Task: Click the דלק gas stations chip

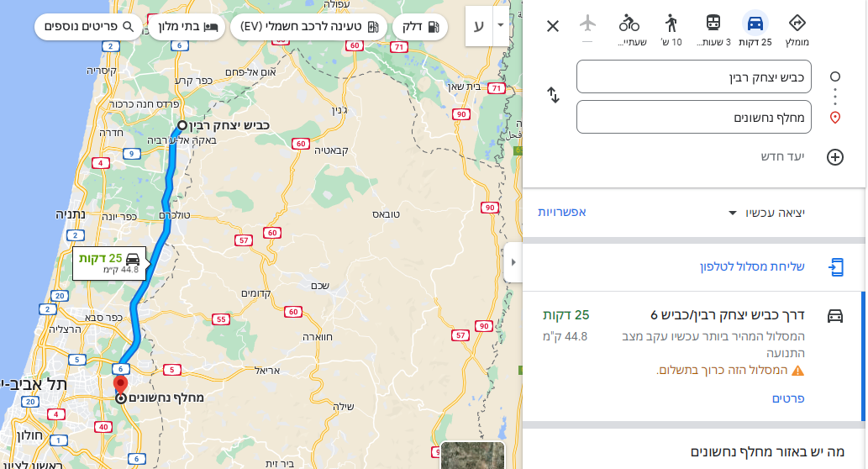Action: click(x=420, y=27)
